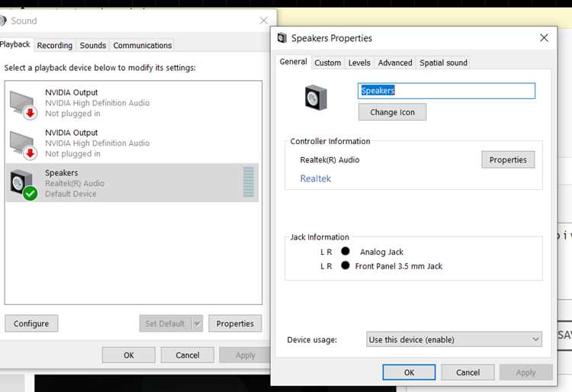Switch to the Sounds tab

(x=93, y=46)
